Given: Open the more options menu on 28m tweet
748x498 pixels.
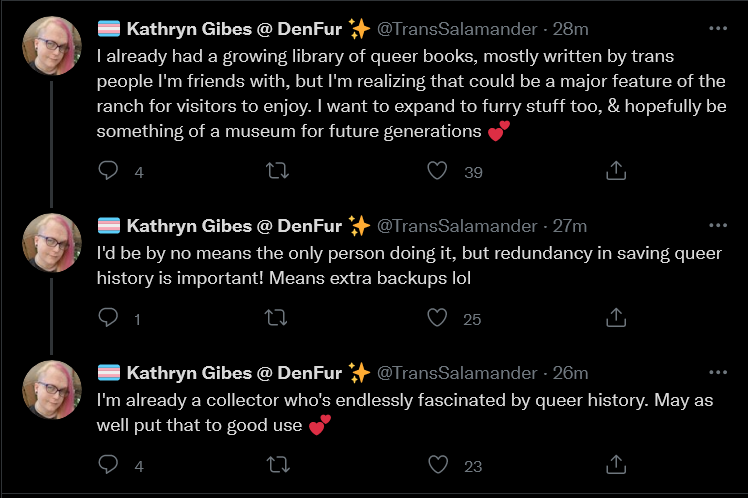Looking at the screenshot, I should tap(718, 29).
